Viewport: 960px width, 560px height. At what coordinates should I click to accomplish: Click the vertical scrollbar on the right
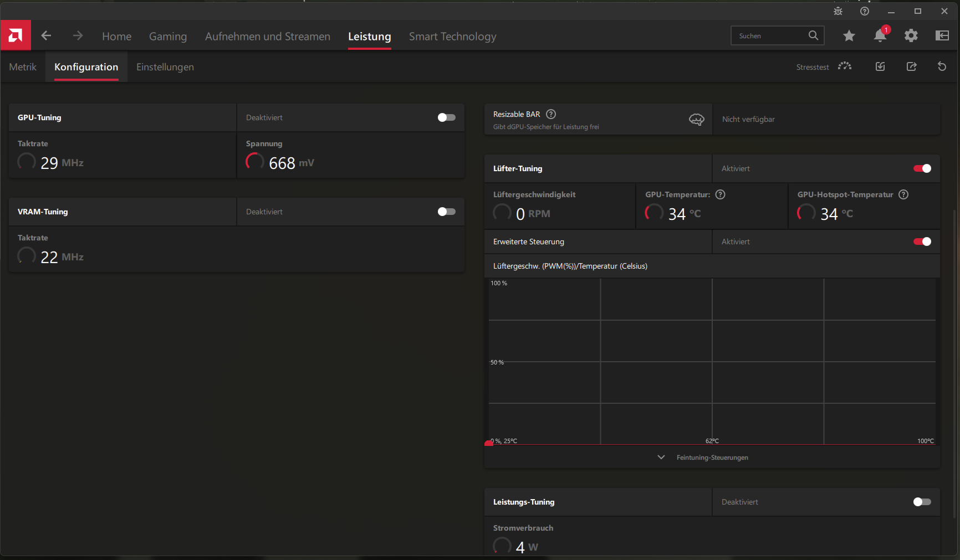[x=954, y=363]
